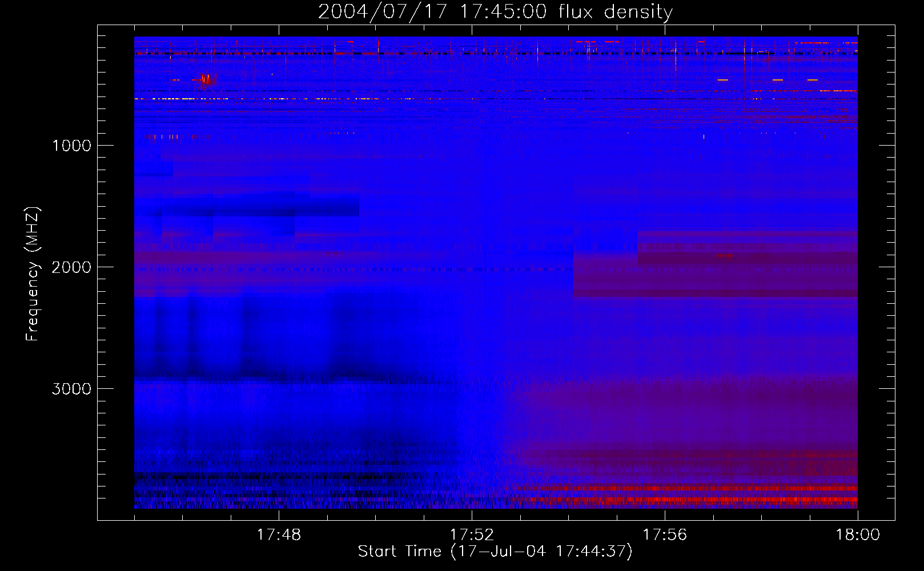Screen dimensions: 924x571
Task: Click the 17:48 time tick label
Action: tap(279, 535)
